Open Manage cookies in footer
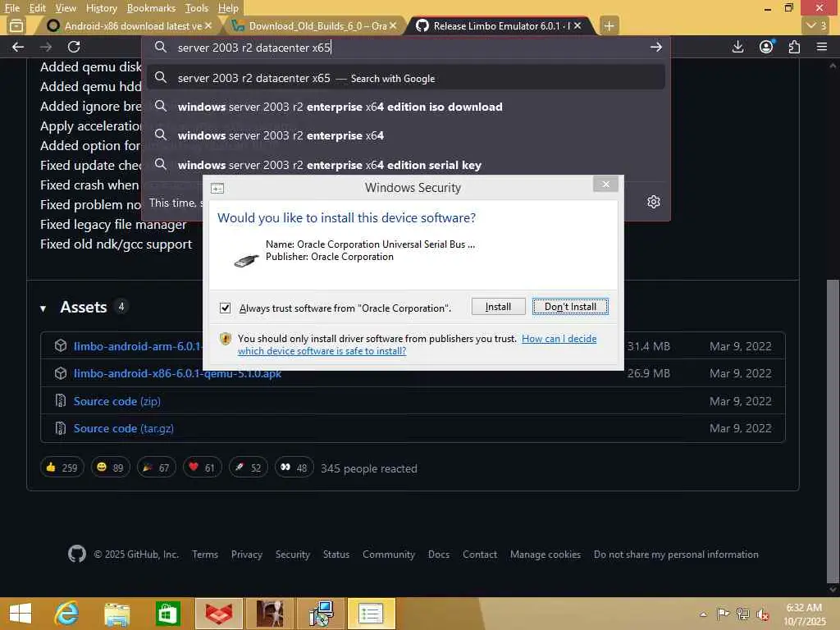This screenshot has width=840, height=630. 546,554
